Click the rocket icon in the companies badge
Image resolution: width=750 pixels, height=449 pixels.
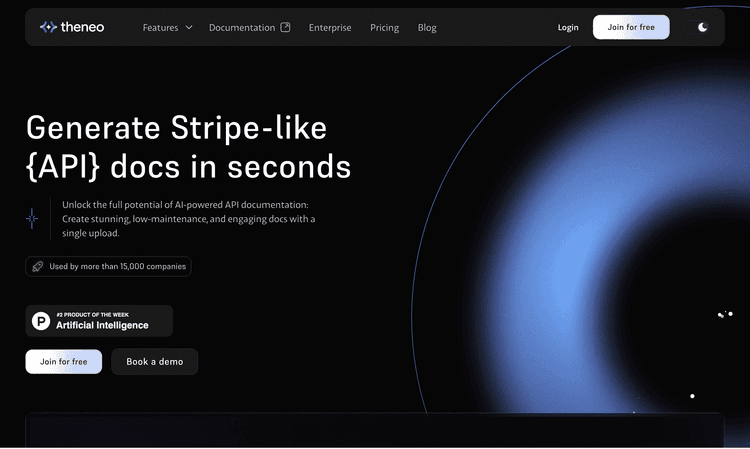[x=37, y=266]
